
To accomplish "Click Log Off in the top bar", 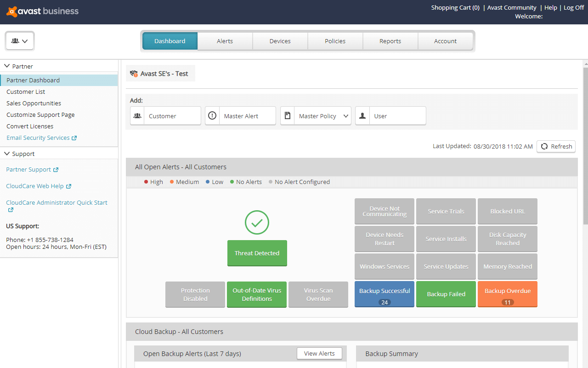I will click(x=573, y=7).
